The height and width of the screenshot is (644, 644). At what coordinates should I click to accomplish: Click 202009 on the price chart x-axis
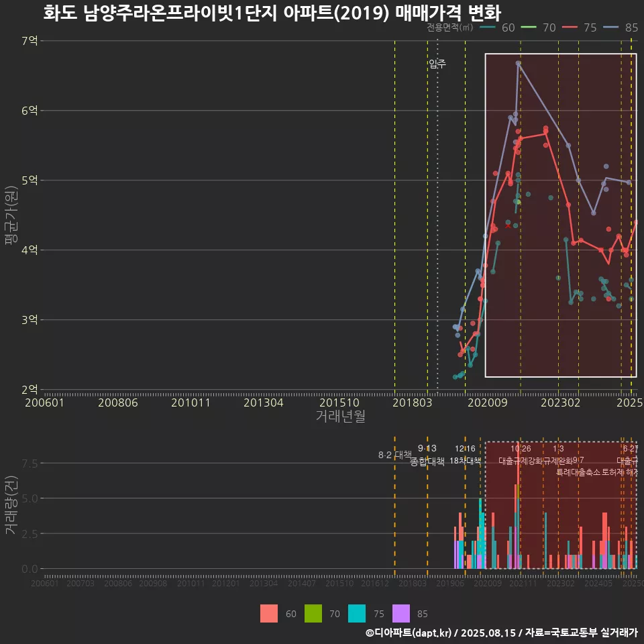pos(488,402)
